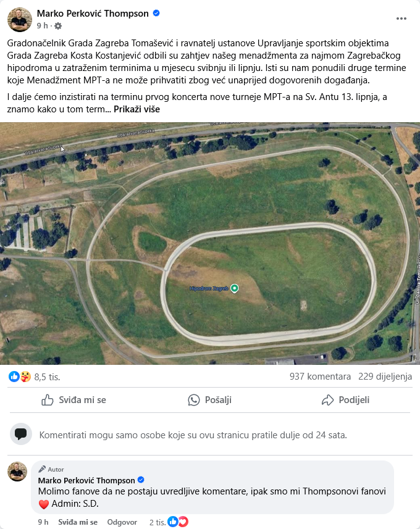Click the care emoji reaction icon under the map
Image resolution: width=420 pixels, height=529 pixels.
(x=25, y=377)
